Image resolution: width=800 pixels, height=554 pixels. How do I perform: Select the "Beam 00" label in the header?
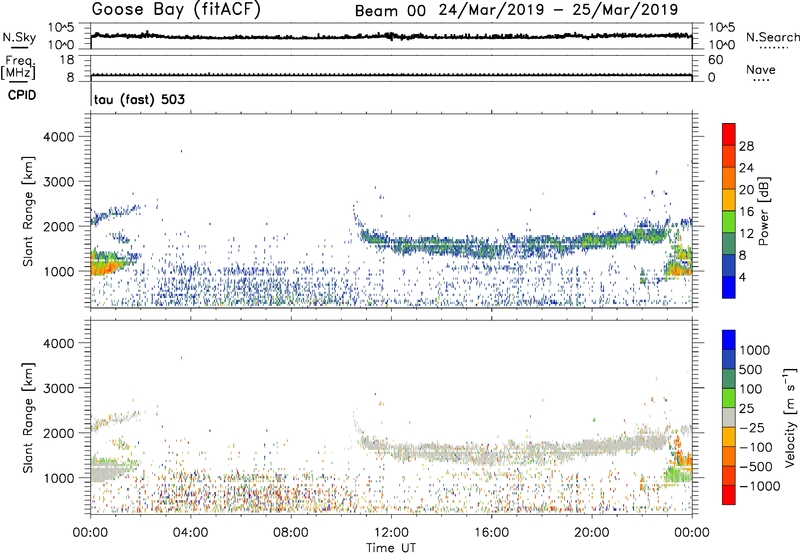point(390,11)
